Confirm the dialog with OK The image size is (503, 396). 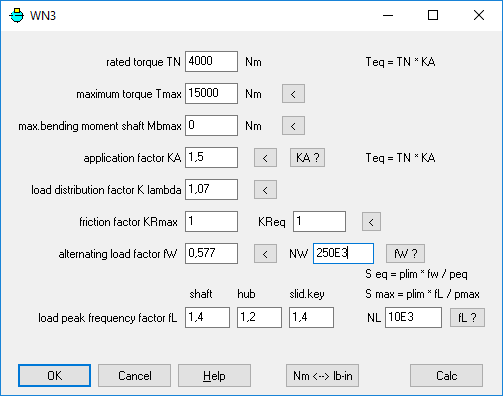(54, 376)
